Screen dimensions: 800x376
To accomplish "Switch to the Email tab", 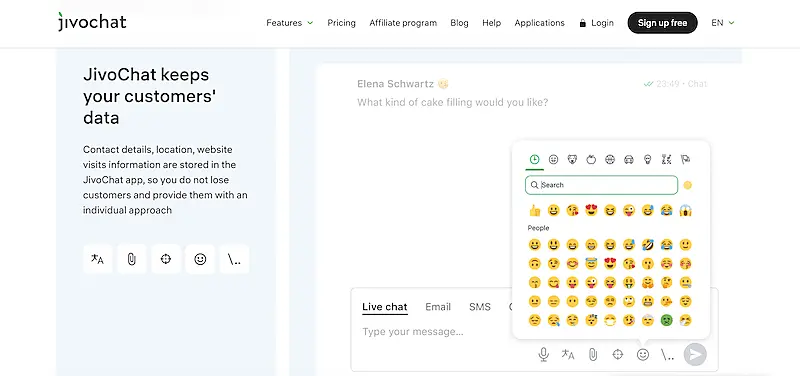I will click(438, 307).
